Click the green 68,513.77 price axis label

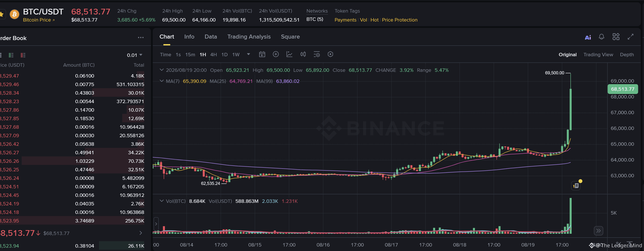click(x=622, y=89)
